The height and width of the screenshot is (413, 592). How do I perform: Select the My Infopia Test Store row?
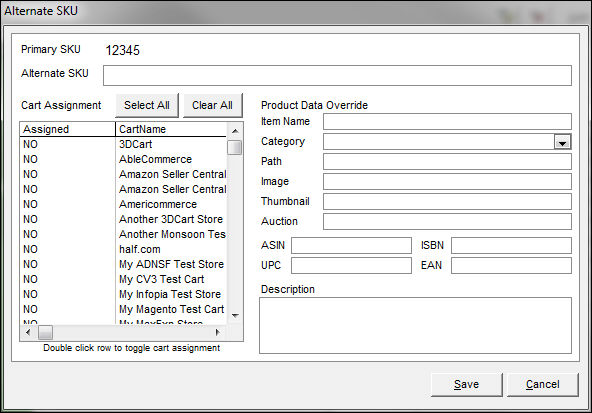123,294
